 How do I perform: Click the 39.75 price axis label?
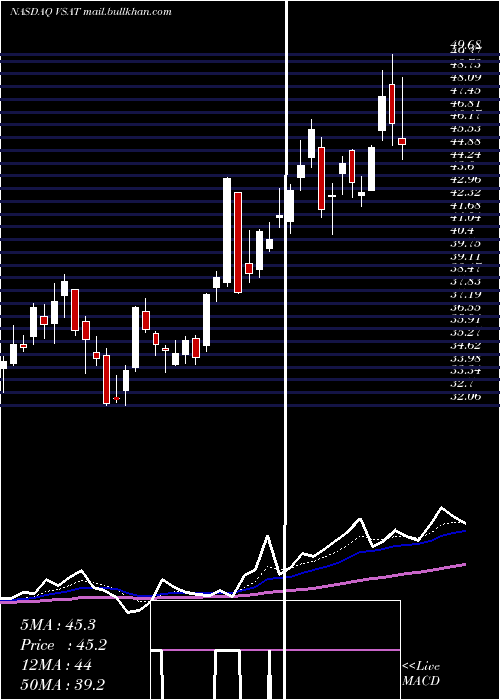coord(466,244)
